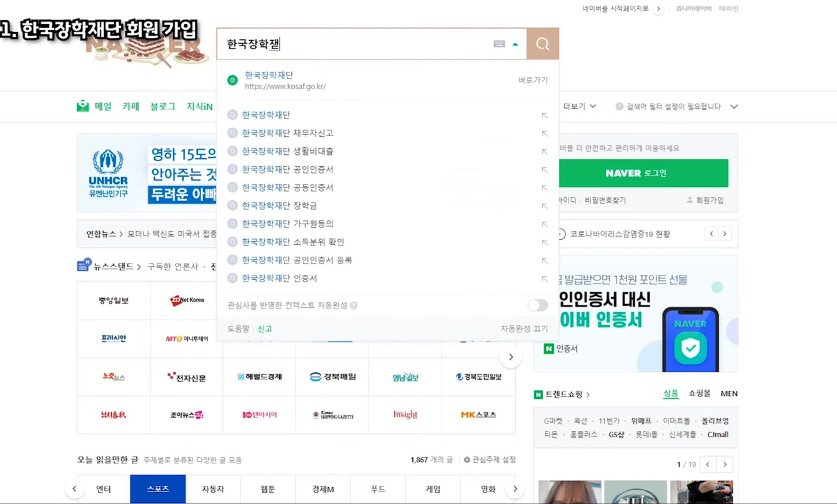Viewport: 837px width, 504px height.
Task: Open 네이버를 시작페이지로 arrow
Action: tap(658, 9)
